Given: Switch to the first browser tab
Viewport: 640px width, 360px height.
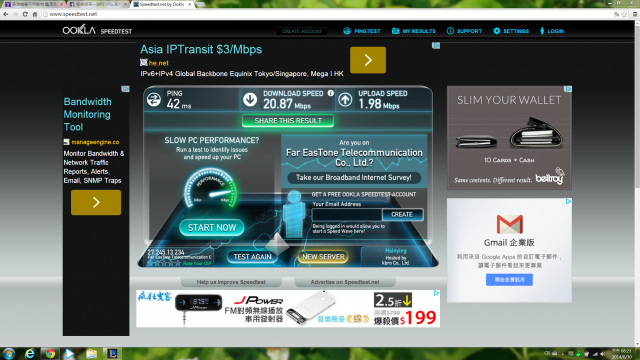Looking at the screenshot, I should point(33,4).
